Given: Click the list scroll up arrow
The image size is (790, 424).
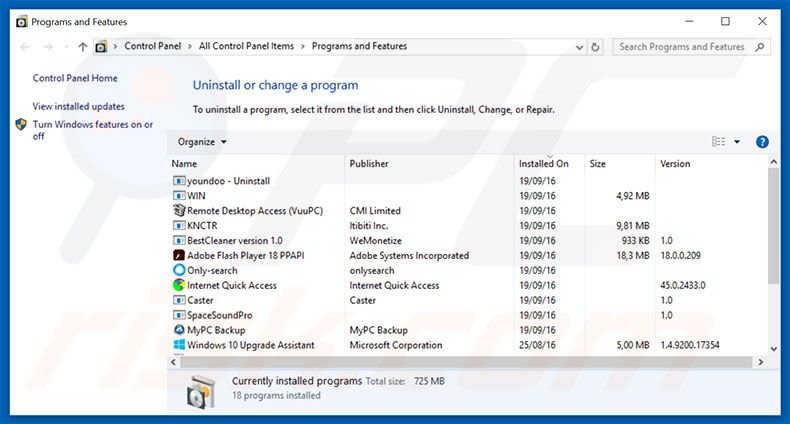Looking at the screenshot, I should tap(774, 162).
